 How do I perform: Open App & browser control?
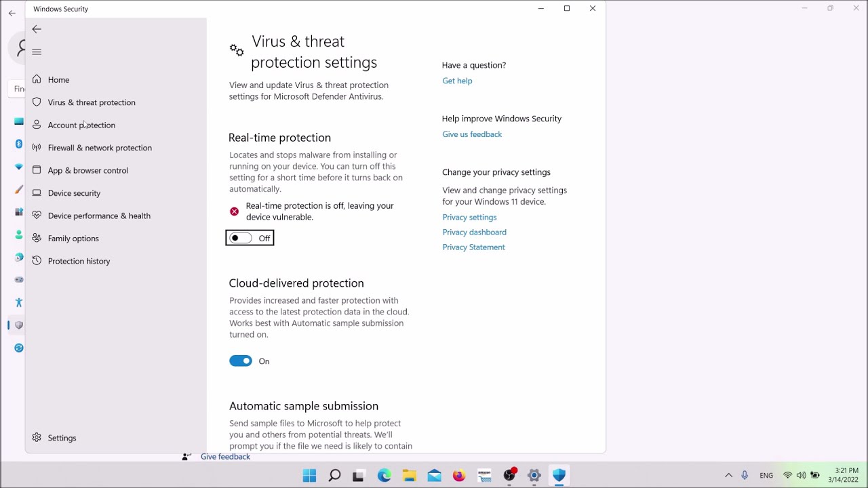coord(87,171)
